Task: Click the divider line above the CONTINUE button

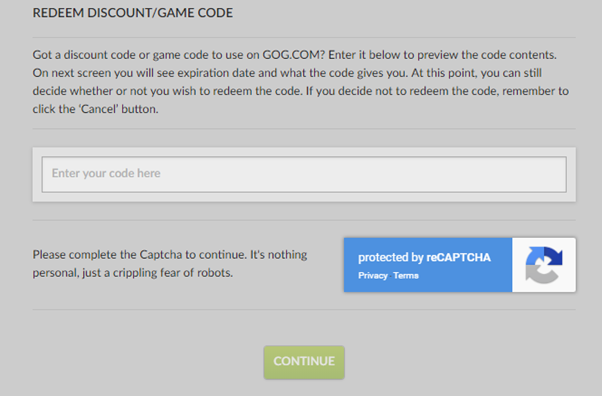Action: [x=304, y=310]
